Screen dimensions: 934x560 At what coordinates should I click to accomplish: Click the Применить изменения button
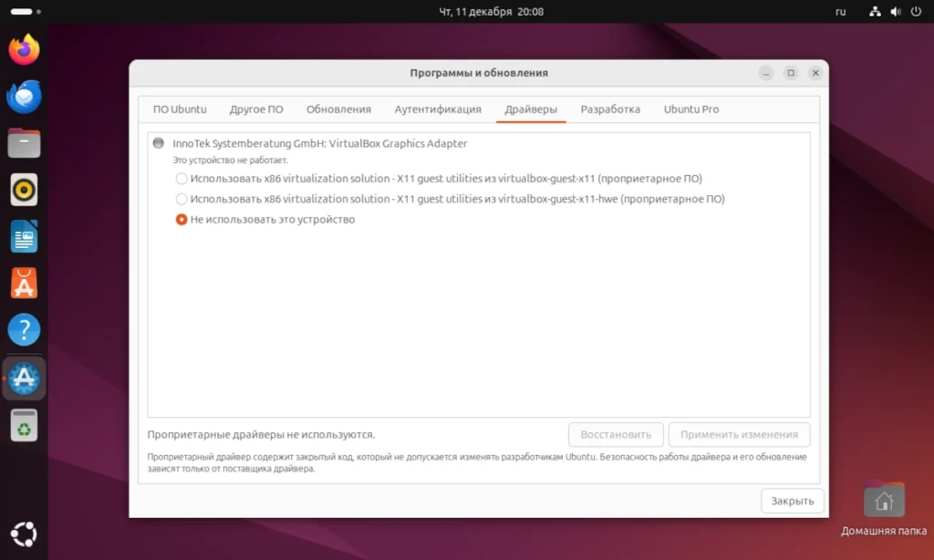pyautogui.click(x=739, y=434)
